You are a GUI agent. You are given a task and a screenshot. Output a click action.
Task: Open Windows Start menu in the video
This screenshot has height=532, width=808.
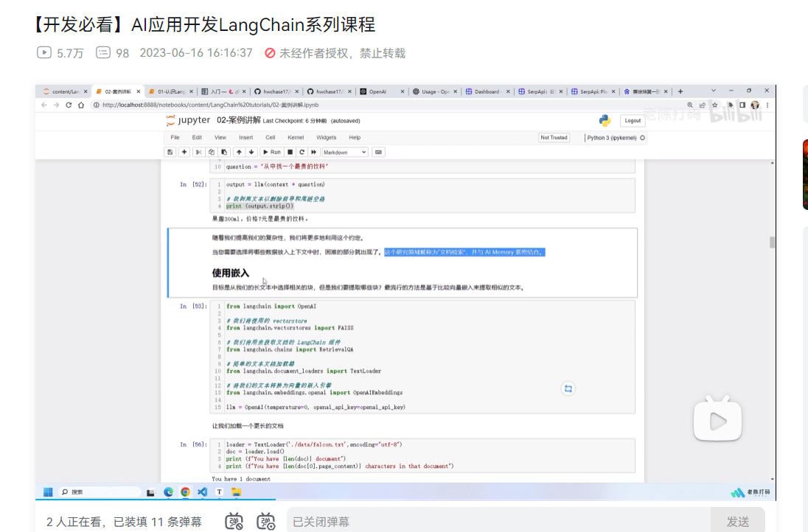(x=48, y=492)
